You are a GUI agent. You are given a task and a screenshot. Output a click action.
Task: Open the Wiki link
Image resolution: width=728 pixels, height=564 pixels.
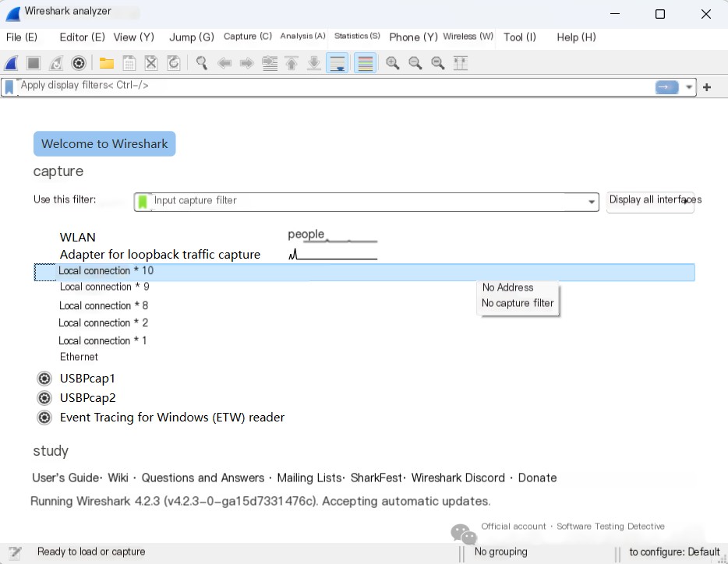[118, 478]
